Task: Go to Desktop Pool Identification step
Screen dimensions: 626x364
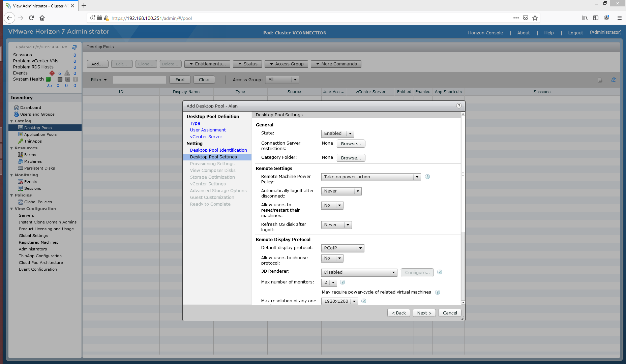Action: pyautogui.click(x=218, y=150)
